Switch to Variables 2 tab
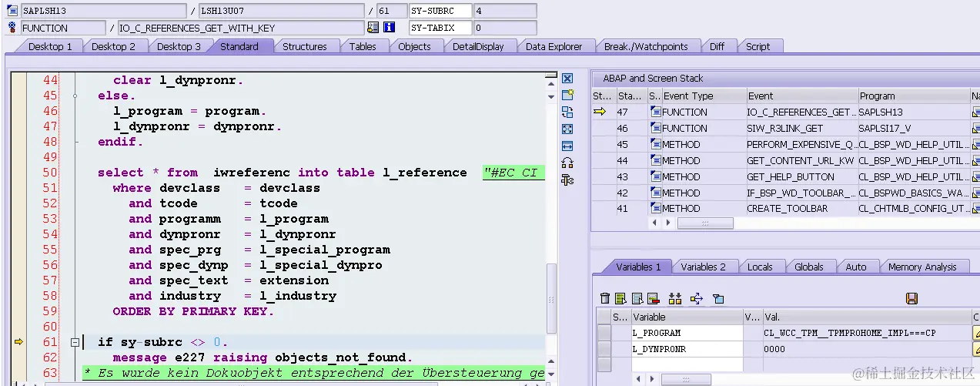Image resolution: width=980 pixels, height=386 pixels. click(703, 267)
